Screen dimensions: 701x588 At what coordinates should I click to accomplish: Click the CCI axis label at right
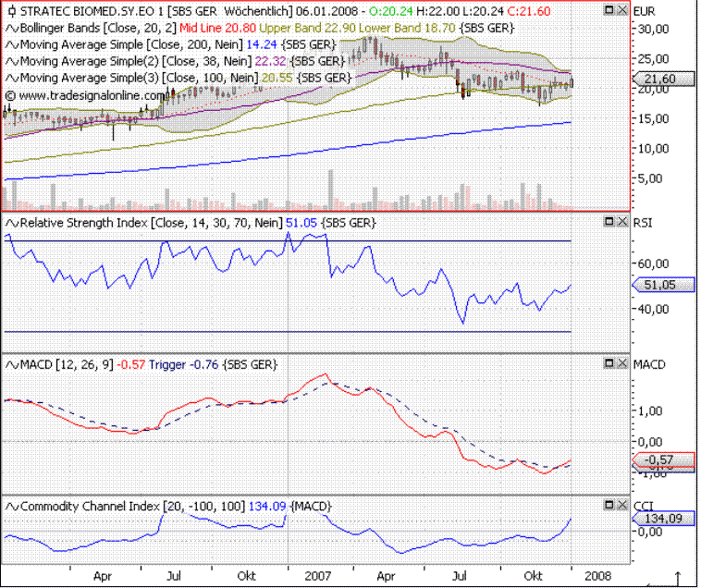[644, 507]
